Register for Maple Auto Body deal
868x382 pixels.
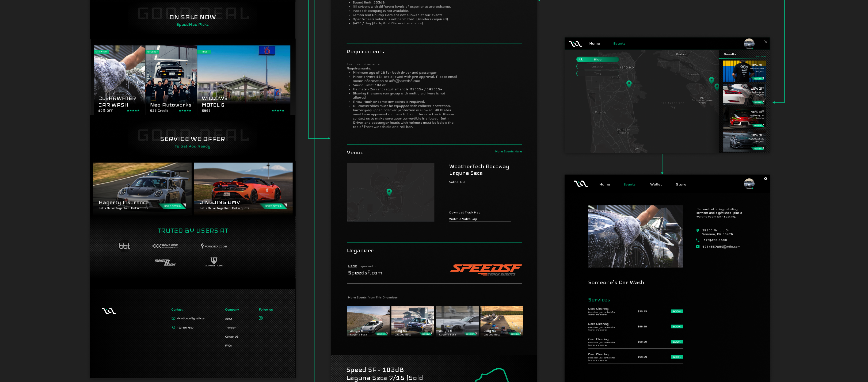(758, 148)
